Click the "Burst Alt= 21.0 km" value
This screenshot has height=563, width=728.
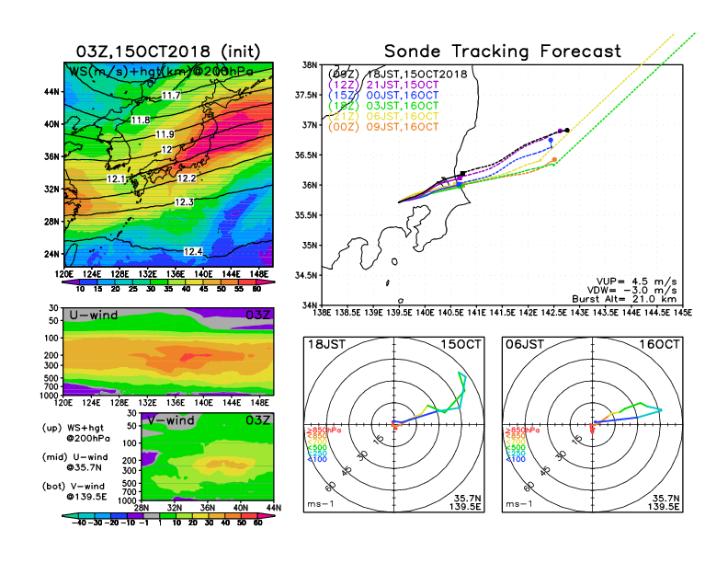click(x=624, y=299)
